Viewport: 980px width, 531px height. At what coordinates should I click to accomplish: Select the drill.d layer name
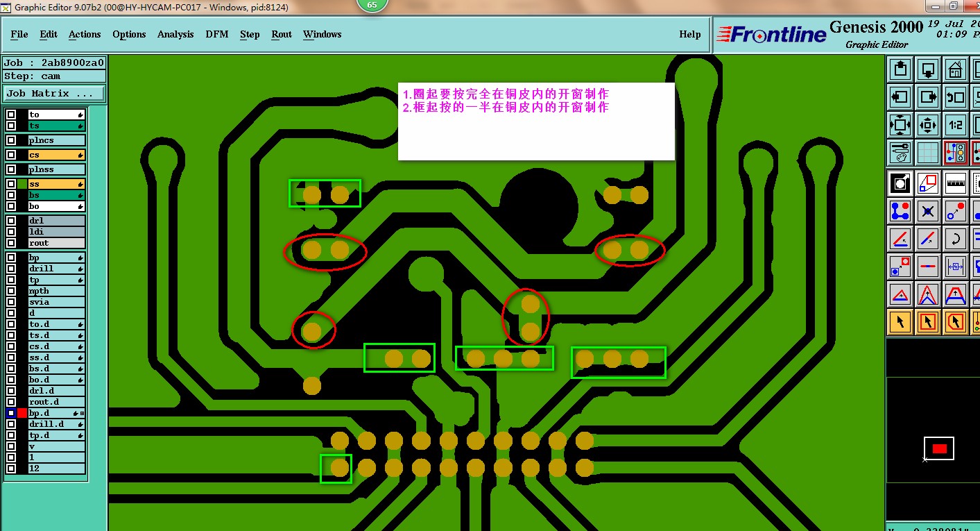point(56,424)
